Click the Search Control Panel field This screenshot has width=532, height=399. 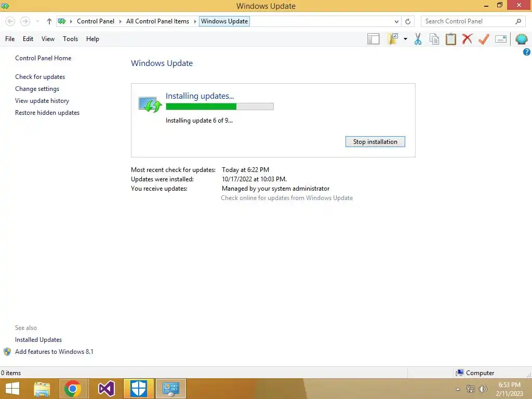473,21
